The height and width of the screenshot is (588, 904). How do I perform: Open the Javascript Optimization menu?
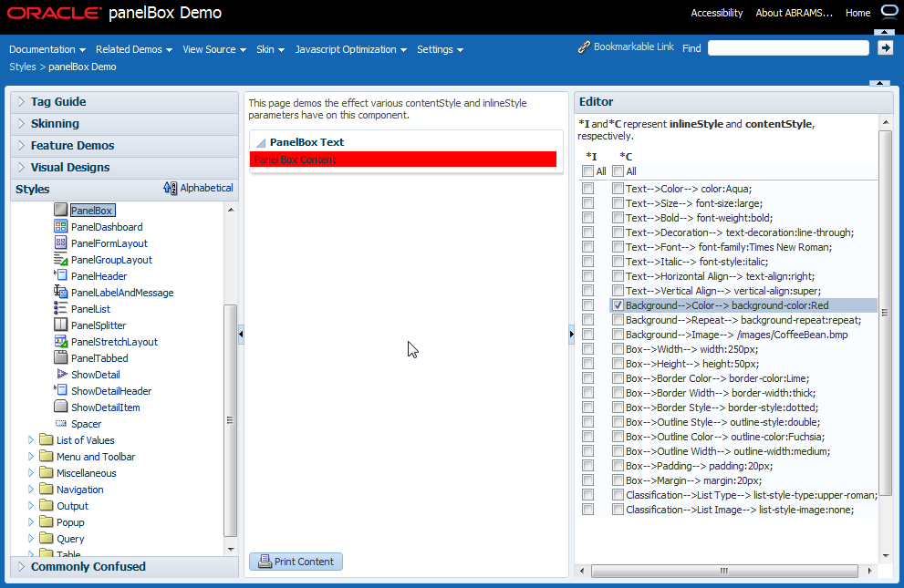(350, 49)
